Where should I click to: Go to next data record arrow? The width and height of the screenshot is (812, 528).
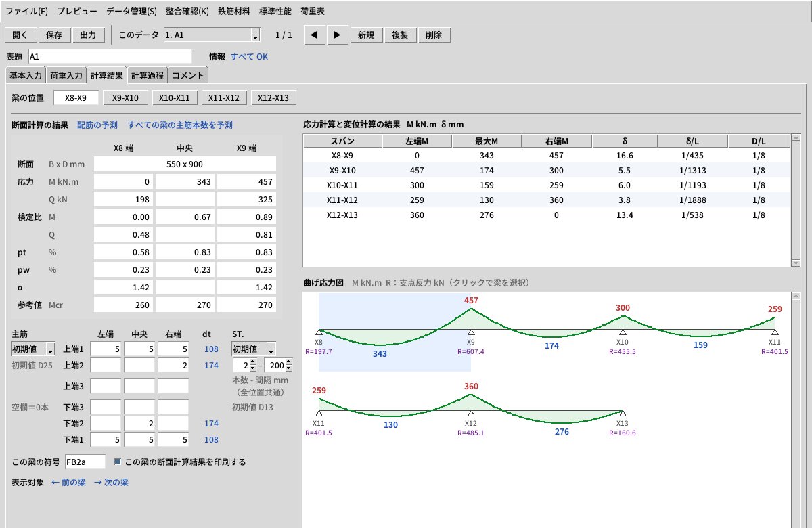click(338, 35)
